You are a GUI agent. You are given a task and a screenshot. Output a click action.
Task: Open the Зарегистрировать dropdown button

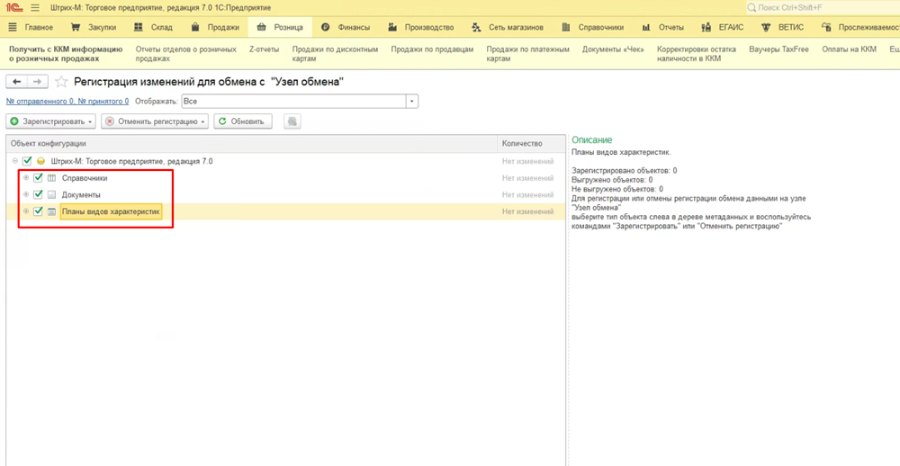[51, 122]
